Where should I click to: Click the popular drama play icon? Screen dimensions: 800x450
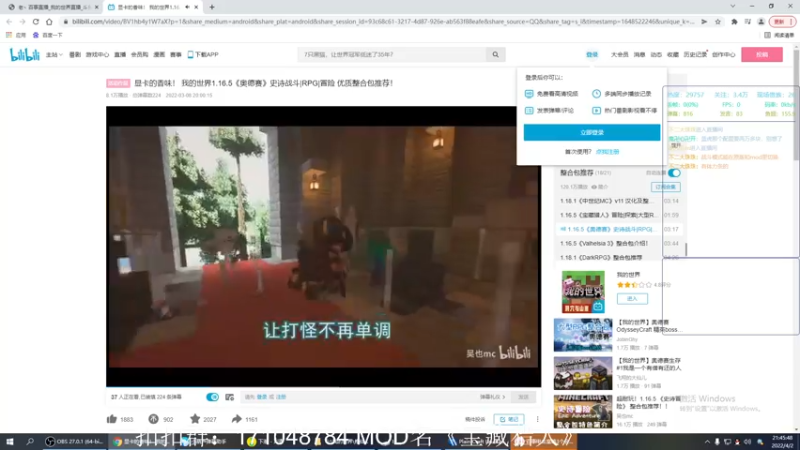click(x=596, y=110)
